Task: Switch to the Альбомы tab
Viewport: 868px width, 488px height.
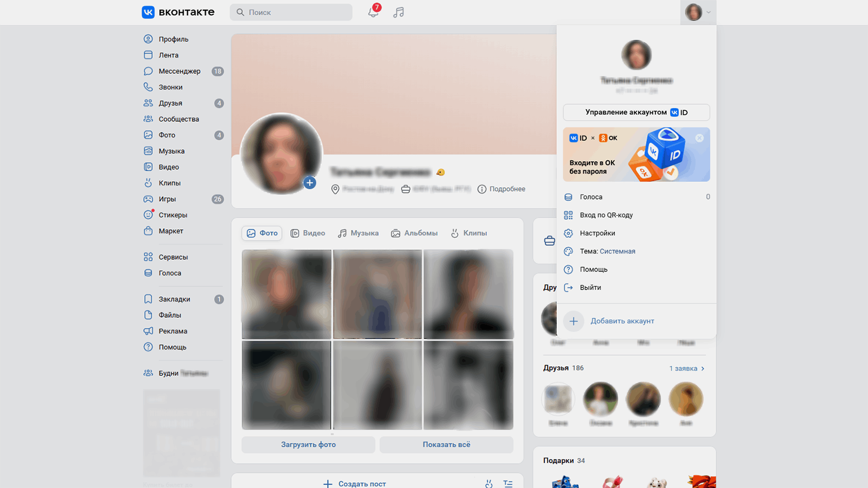Action: coord(414,233)
